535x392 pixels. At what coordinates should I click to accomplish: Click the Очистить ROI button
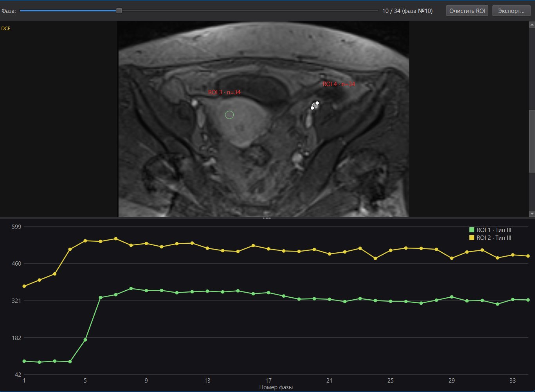467,11
